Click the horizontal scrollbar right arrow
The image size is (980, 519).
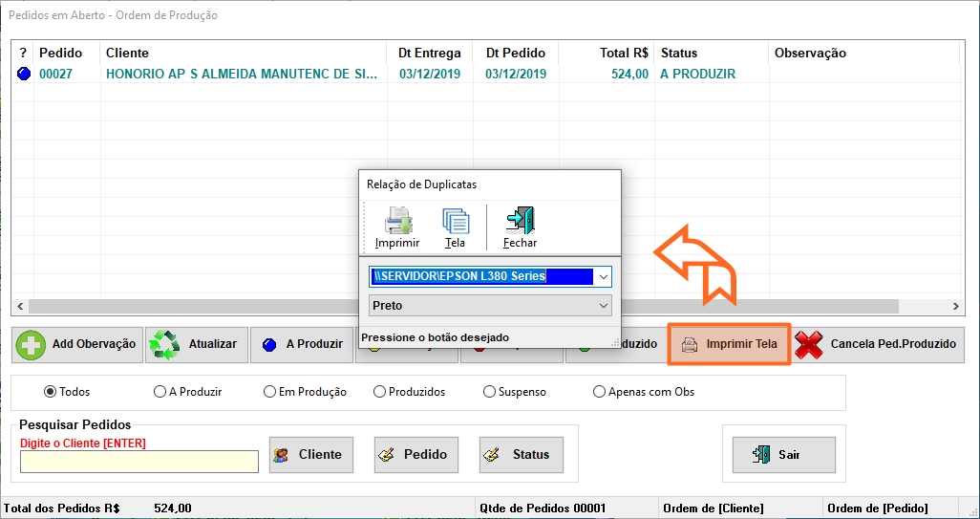coord(957,307)
